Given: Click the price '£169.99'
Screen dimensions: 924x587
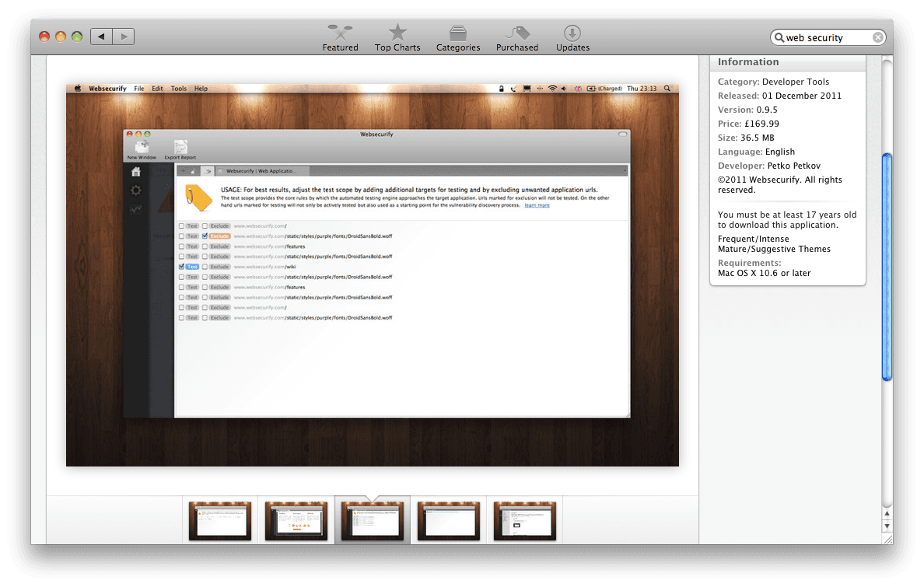Looking at the screenshot, I should click(762, 124).
